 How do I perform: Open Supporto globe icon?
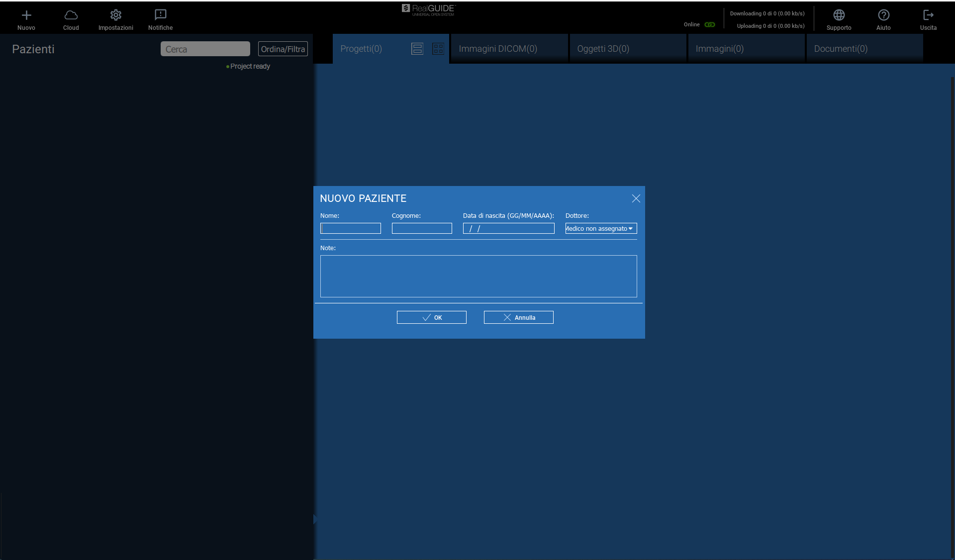[839, 15]
